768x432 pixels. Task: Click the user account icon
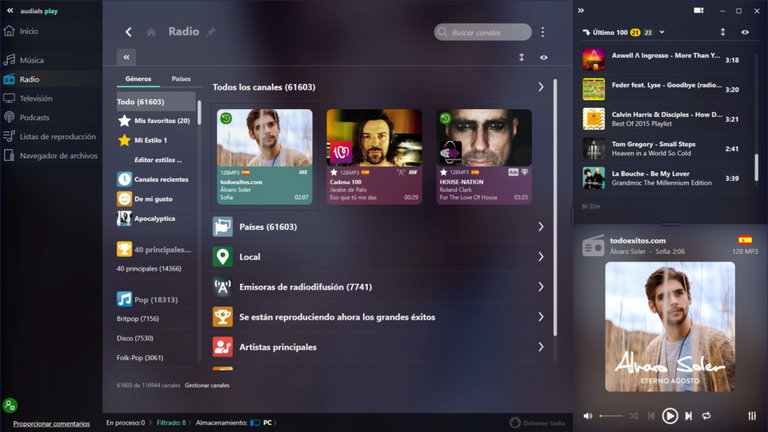pos(10,405)
